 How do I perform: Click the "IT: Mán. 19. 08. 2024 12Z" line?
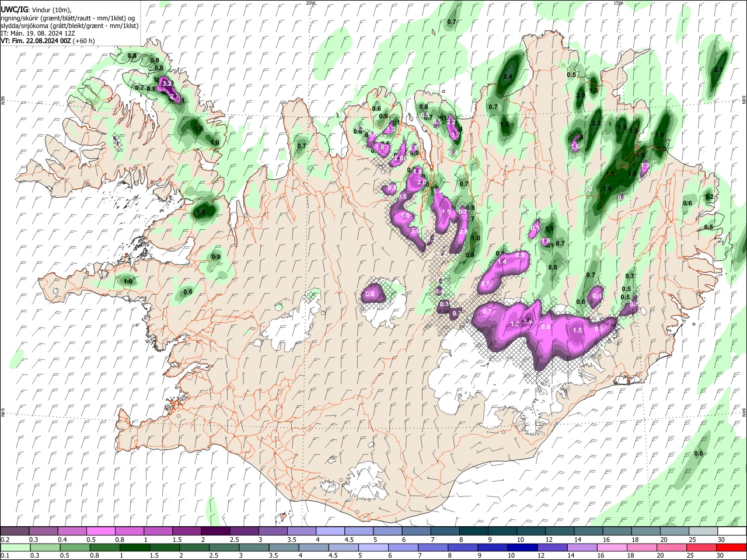point(37,33)
